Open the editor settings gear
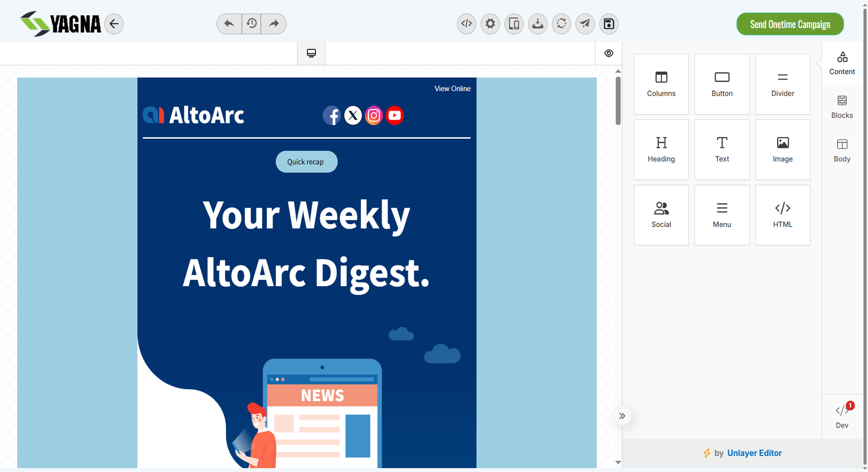Screen dimensions: 868x472 coord(490,24)
